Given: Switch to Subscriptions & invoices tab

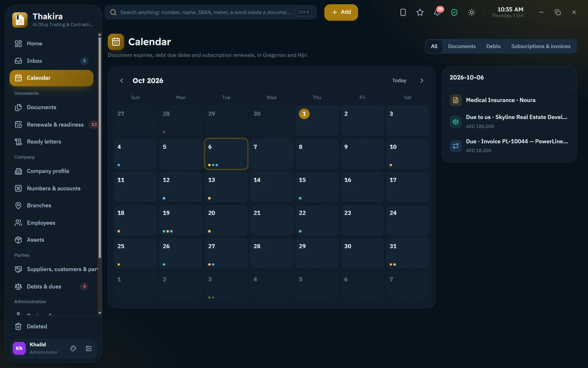Looking at the screenshot, I should coord(541,46).
